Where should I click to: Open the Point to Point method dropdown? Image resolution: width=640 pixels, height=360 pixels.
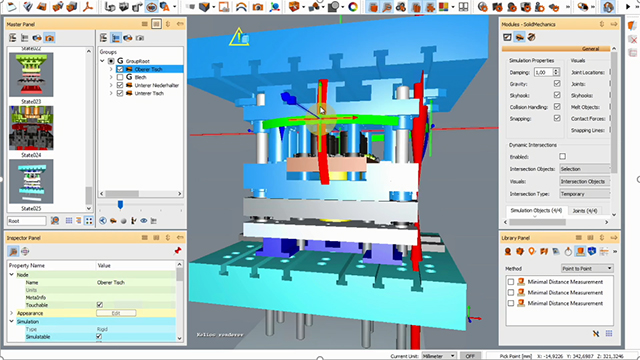(587, 268)
